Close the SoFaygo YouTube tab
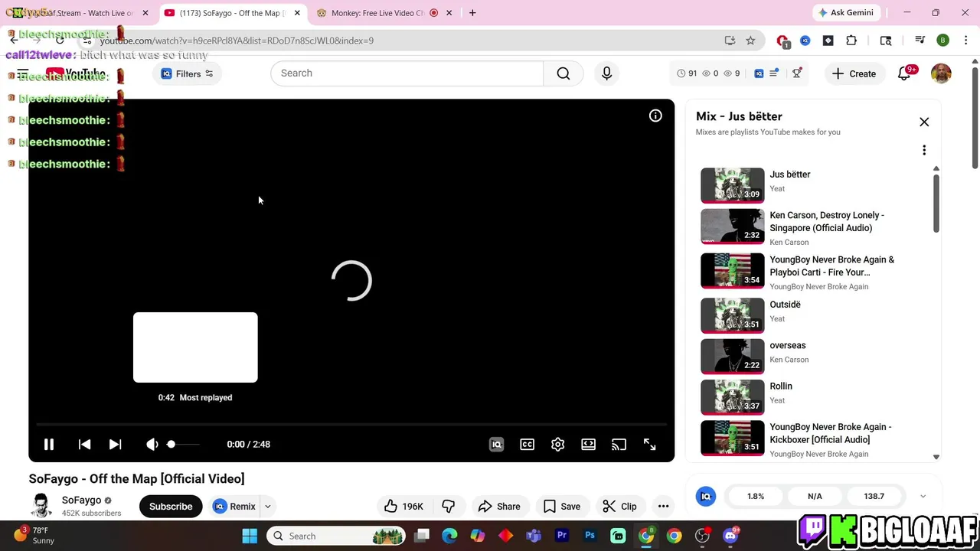This screenshot has width=980, height=551. coord(297,13)
